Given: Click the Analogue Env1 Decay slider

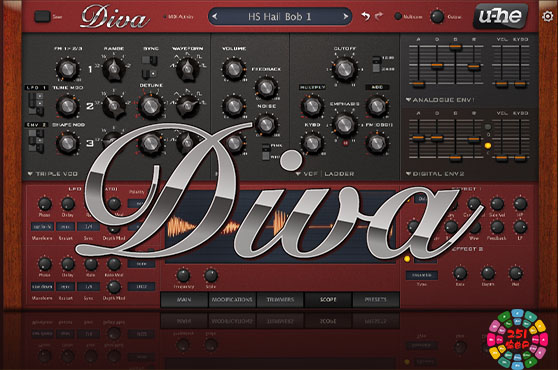Looking at the screenshot, I should [x=437, y=65].
